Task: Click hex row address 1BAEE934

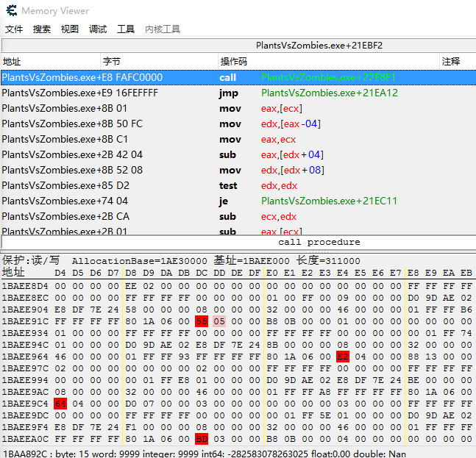Action: pos(25,333)
